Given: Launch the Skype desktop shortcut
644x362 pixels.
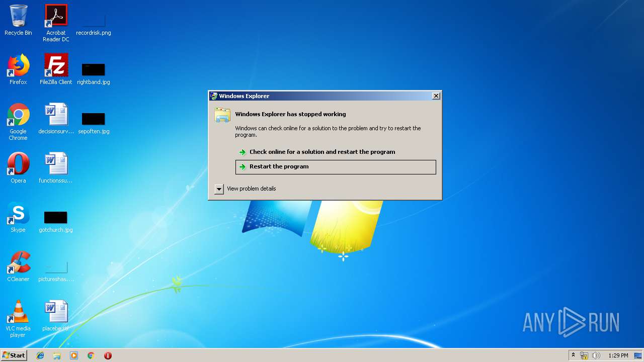Looking at the screenshot, I should pyautogui.click(x=18, y=217).
